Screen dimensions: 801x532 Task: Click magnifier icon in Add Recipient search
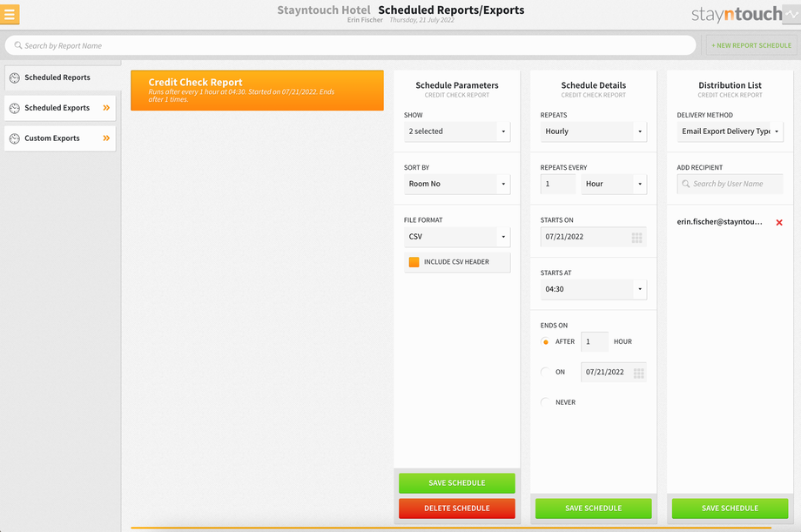point(685,184)
